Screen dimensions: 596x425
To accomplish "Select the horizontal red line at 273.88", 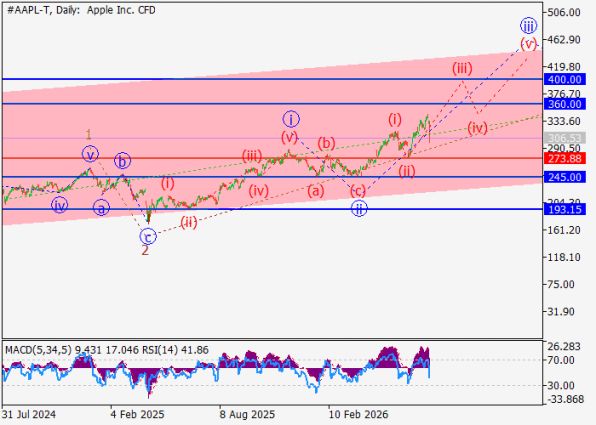I will [273, 158].
